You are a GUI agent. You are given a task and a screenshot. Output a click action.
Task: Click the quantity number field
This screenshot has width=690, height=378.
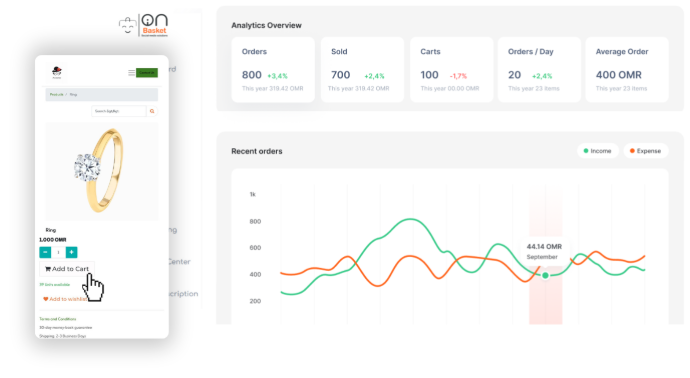pyautogui.click(x=58, y=252)
